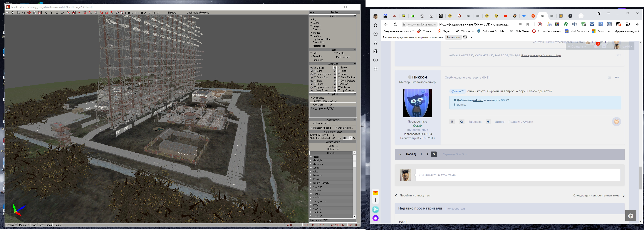The width and height of the screenshot is (644, 230).
Task: Click the Top view T button in toolbar
Action: click(139, 13)
